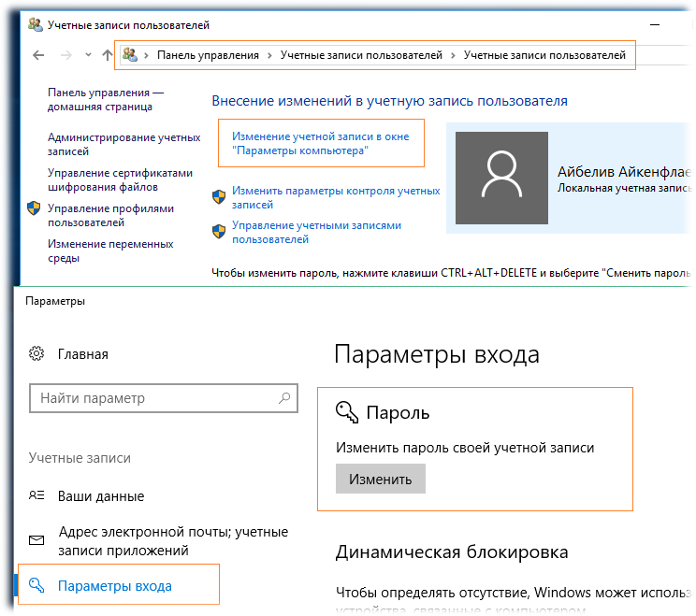Expand chevron after Панель управления breadcrumb

point(269,55)
